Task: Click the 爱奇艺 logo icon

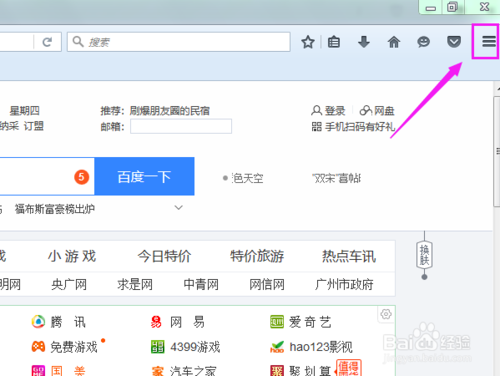Action: point(277,322)
